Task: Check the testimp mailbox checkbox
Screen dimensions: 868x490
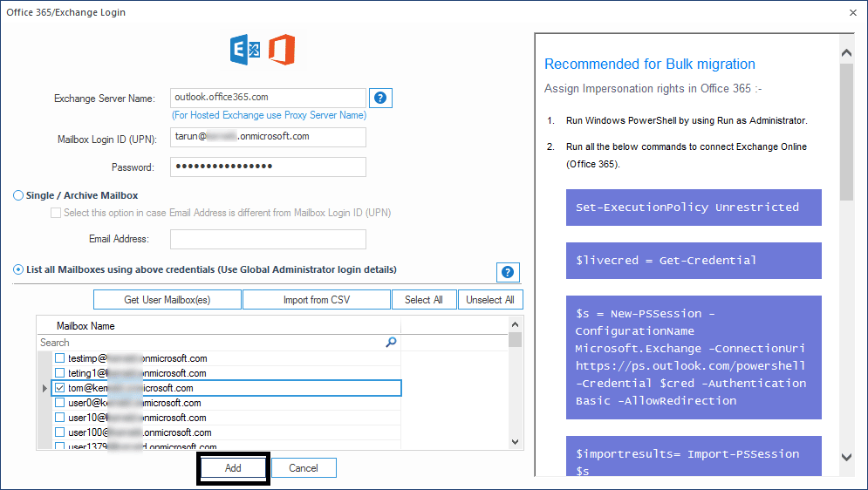Action: point(60,357)
